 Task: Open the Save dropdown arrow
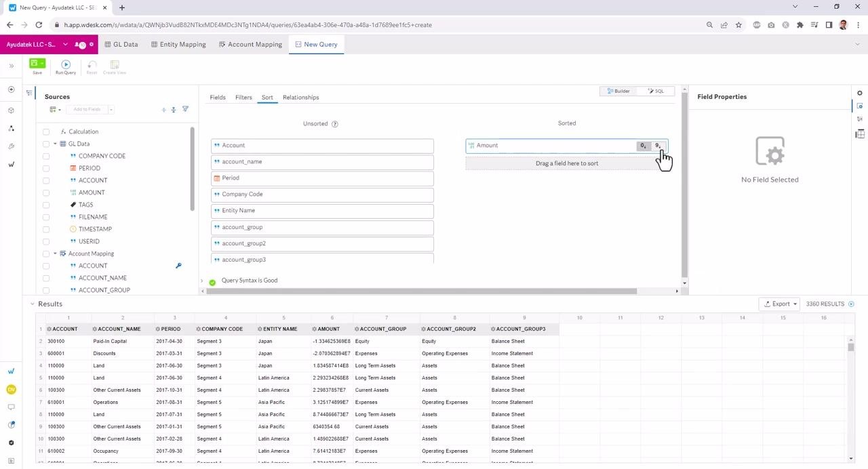42,63
